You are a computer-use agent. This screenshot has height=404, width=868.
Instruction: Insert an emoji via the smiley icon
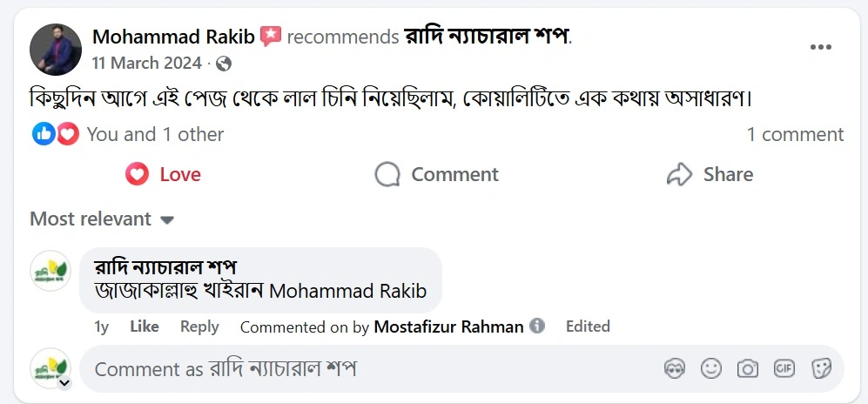711,369
